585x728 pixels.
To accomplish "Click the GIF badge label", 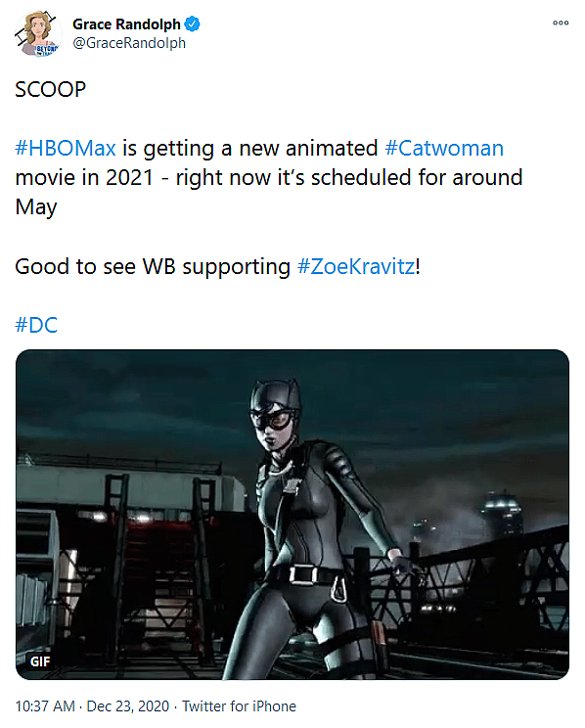I will click(40, 661).
